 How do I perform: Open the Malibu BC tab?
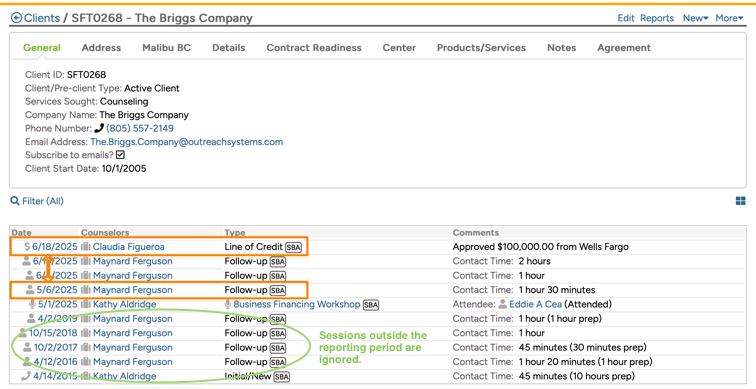(x=166, y=48)
